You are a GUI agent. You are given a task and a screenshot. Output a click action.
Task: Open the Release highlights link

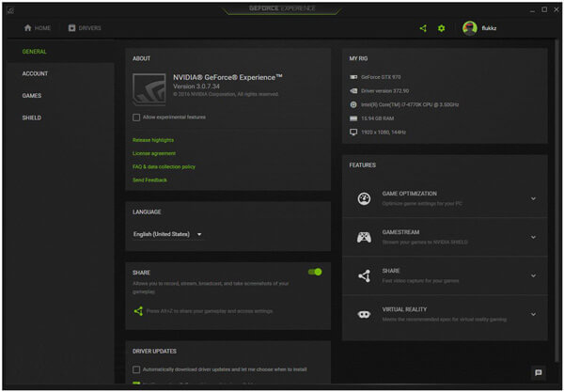[153, 140]
